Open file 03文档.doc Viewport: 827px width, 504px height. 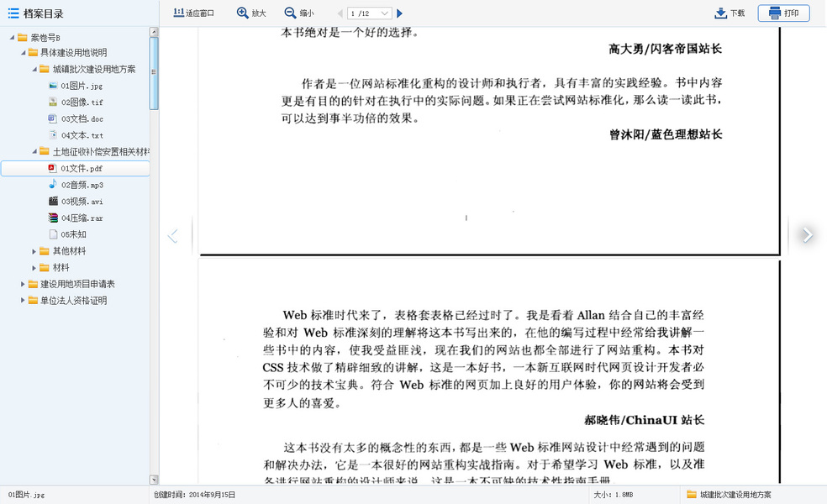tap(82, 118)
